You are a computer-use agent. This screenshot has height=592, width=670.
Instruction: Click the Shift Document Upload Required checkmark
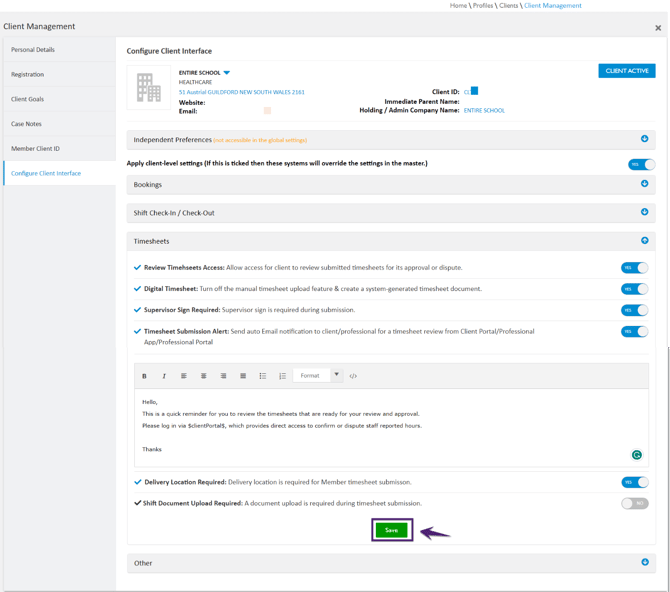[x=138, y=503]
